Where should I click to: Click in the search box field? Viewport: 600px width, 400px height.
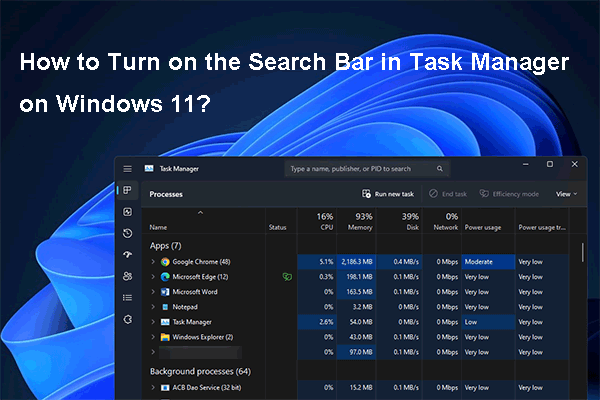(367, 169)
